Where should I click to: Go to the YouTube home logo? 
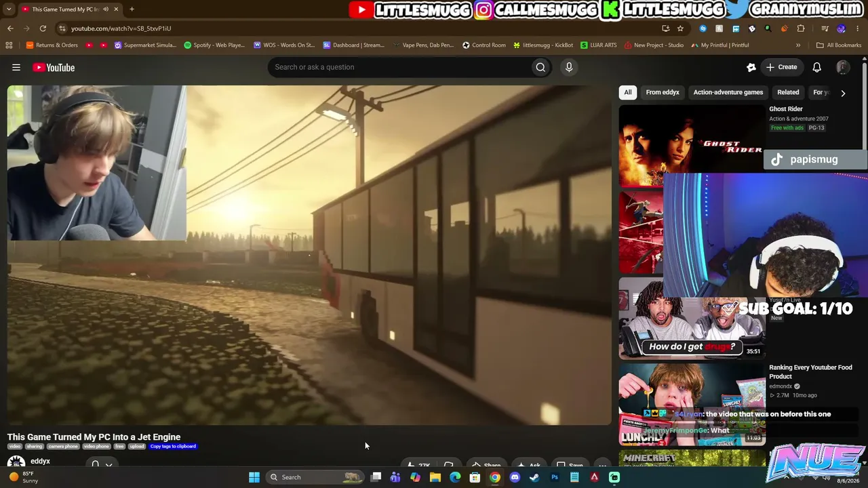pyautogui.click(x=54, y=67)
